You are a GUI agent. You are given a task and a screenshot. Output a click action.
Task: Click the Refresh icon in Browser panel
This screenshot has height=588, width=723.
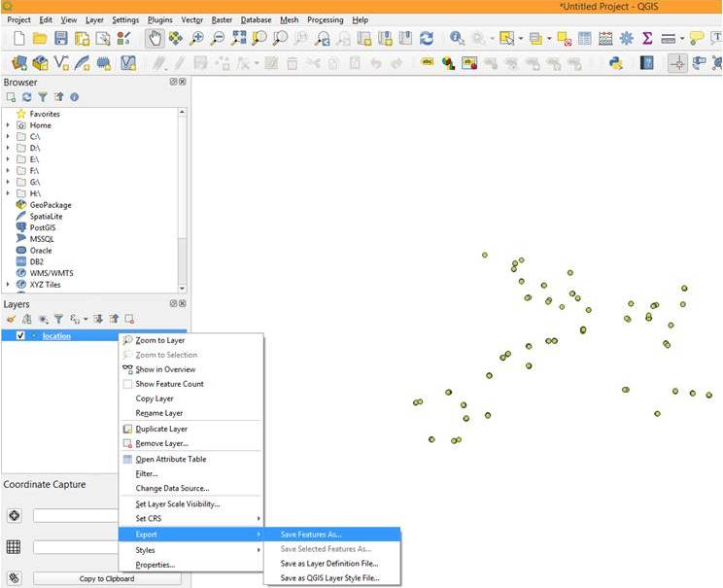point(27,97)
